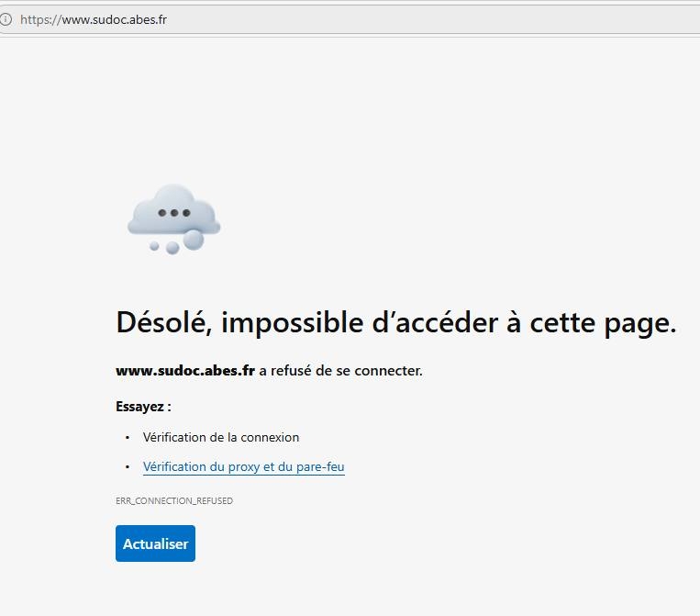Open "Vérification du proxy et du pare-feu" link
The height and width of the screenshot is (616, 700).
point(243,466)
